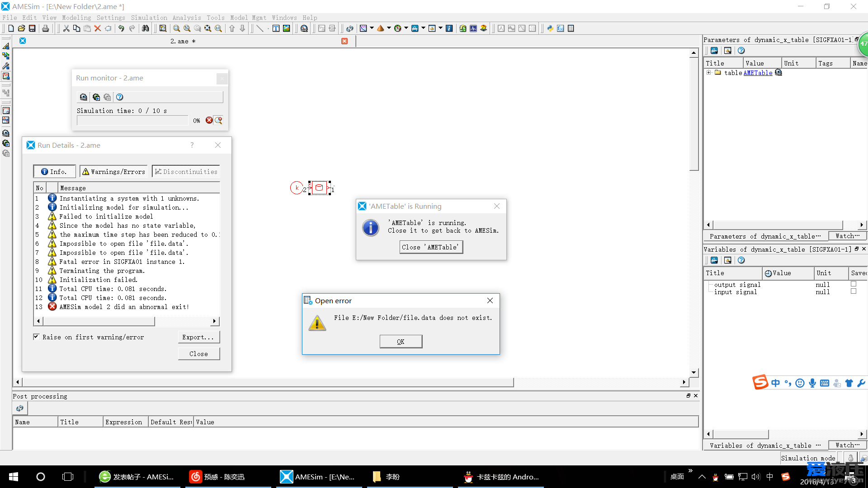Image resolution: width=868 pixels, height=488 pixels.
Task: Expand the table parameter tree node
Action: (x=709, y=72)
